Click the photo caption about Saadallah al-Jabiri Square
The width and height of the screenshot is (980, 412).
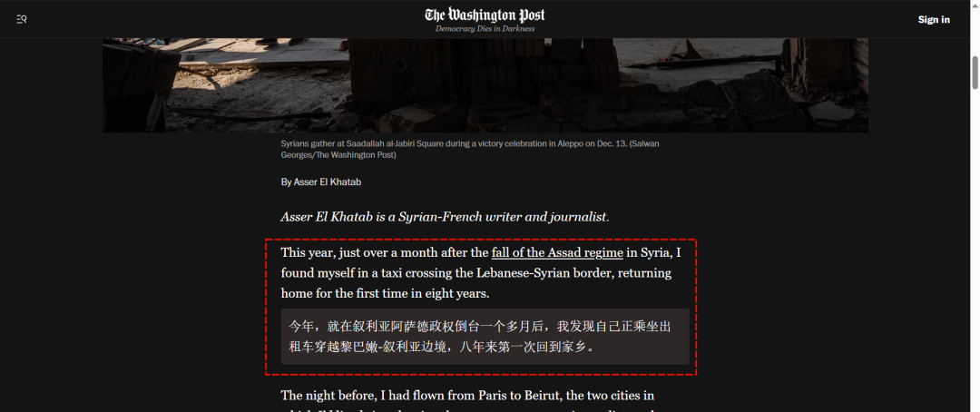(x=470, y=149)
